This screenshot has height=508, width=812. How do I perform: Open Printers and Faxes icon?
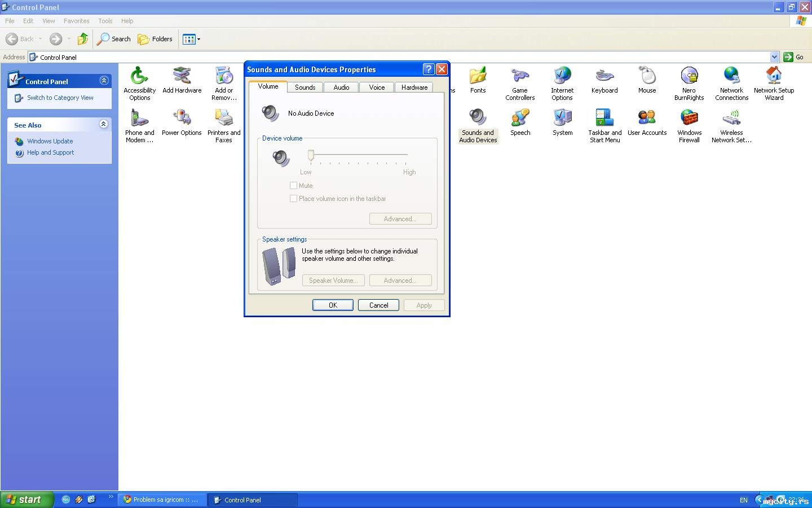coord(224,125)
